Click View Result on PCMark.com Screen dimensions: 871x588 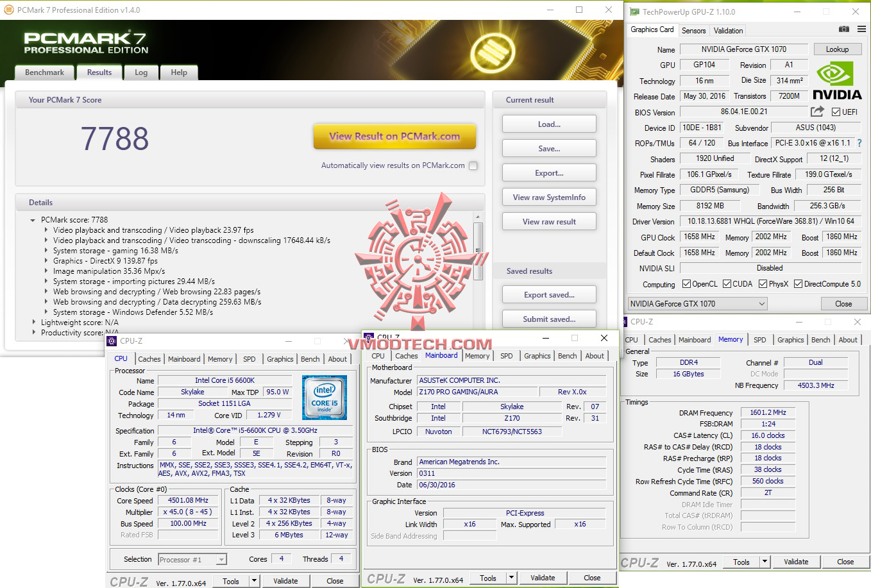click(x=394, y=137)
